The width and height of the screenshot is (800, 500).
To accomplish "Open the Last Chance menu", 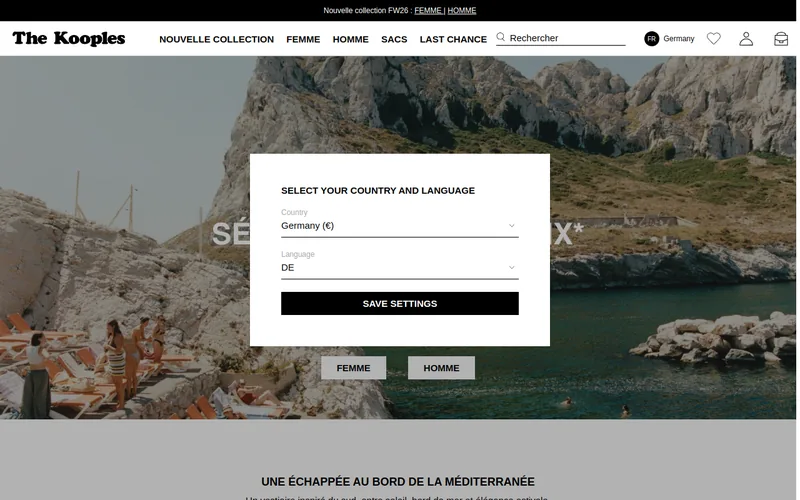I will click(x=455, y=39).
